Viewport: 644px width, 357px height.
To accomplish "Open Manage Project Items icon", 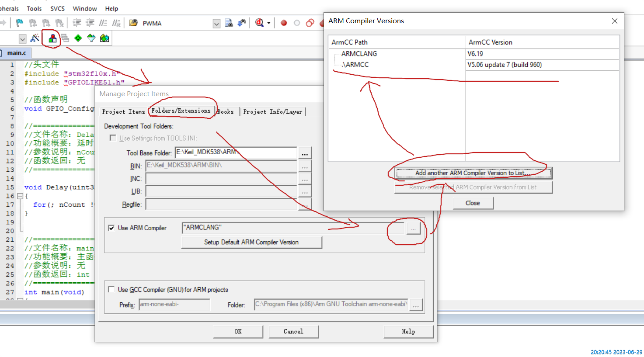I will point(52,38).
